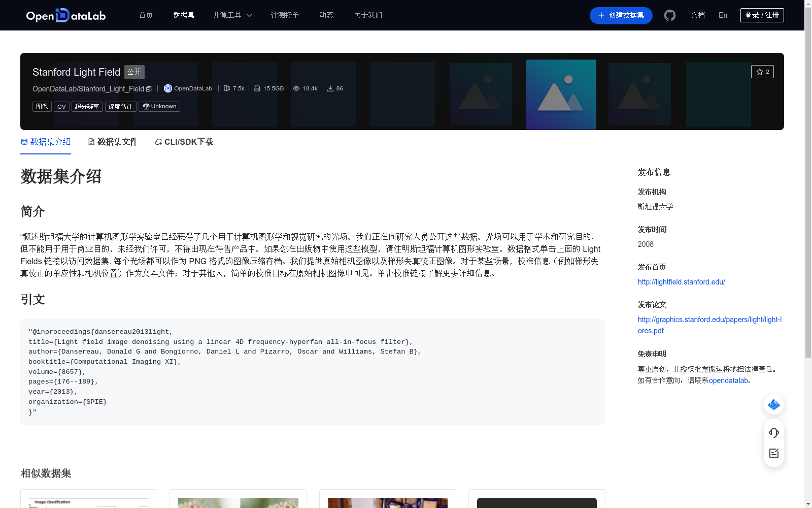Switch to the CLI/SDK下载 tab
812x508 pixels.
[184, 142]
